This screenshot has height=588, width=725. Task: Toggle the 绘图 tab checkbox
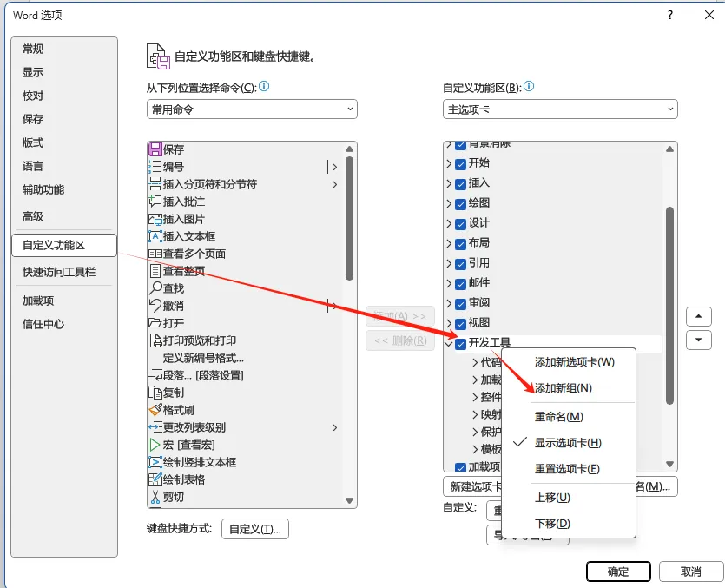(460, 204)
